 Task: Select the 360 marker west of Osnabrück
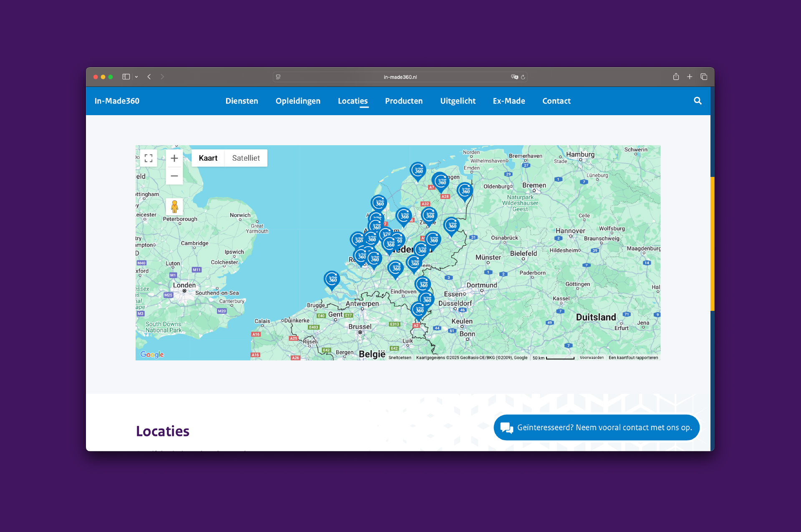point(451,226)
